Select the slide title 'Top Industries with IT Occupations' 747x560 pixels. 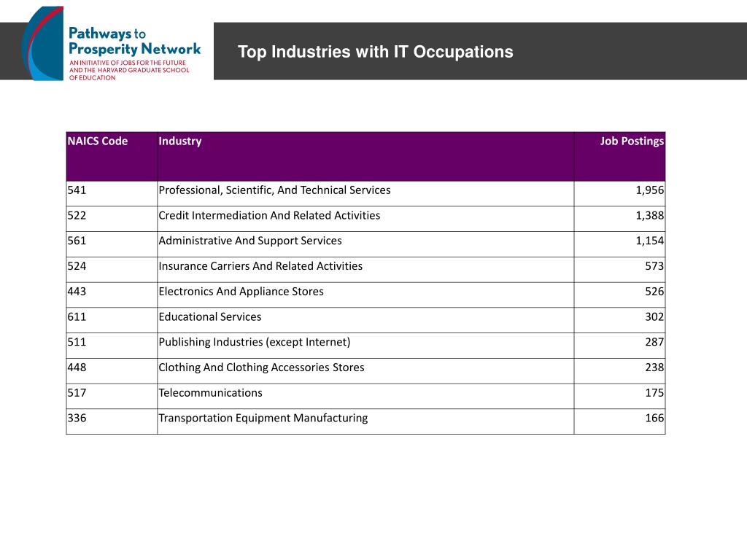376,52
